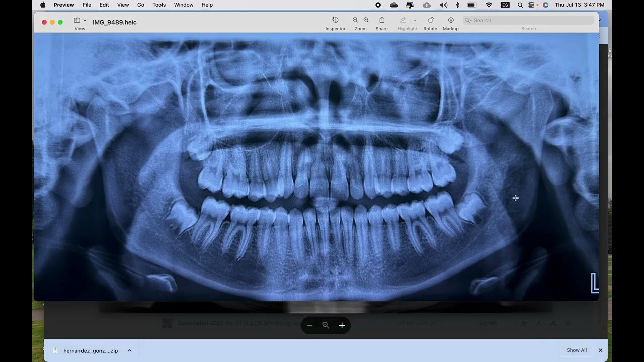
Task: Close the downloads bar
Action: (600, 350)
